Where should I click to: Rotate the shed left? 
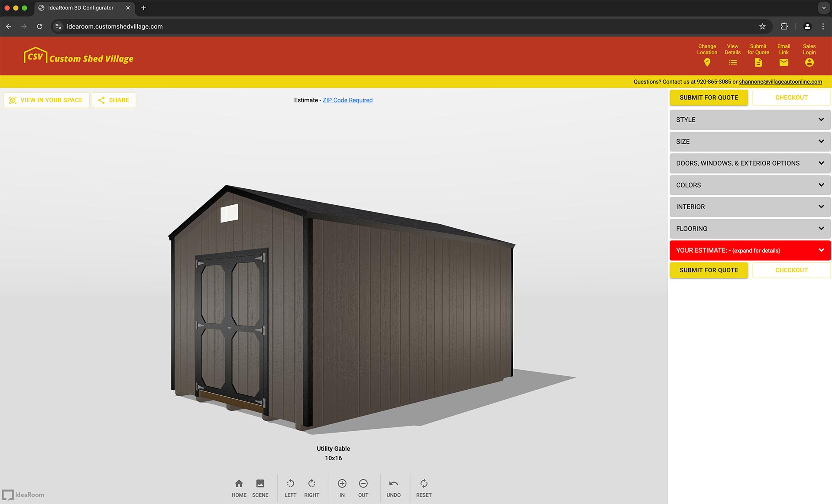click(x=290, y=484)
